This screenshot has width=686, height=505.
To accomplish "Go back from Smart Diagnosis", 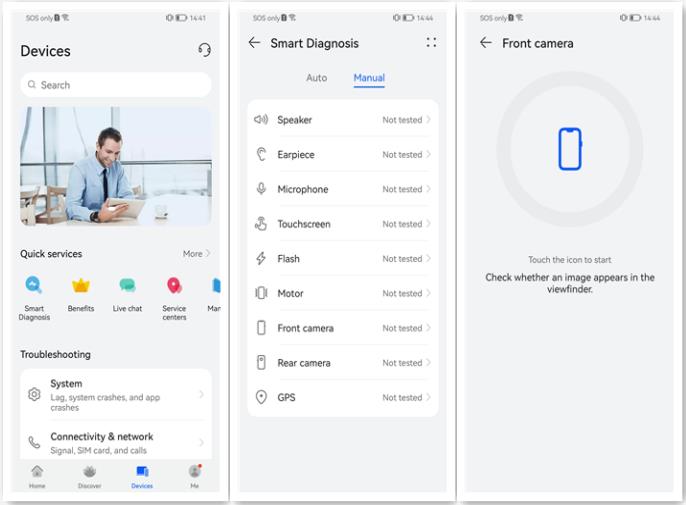I will click(x=254, y=42).
